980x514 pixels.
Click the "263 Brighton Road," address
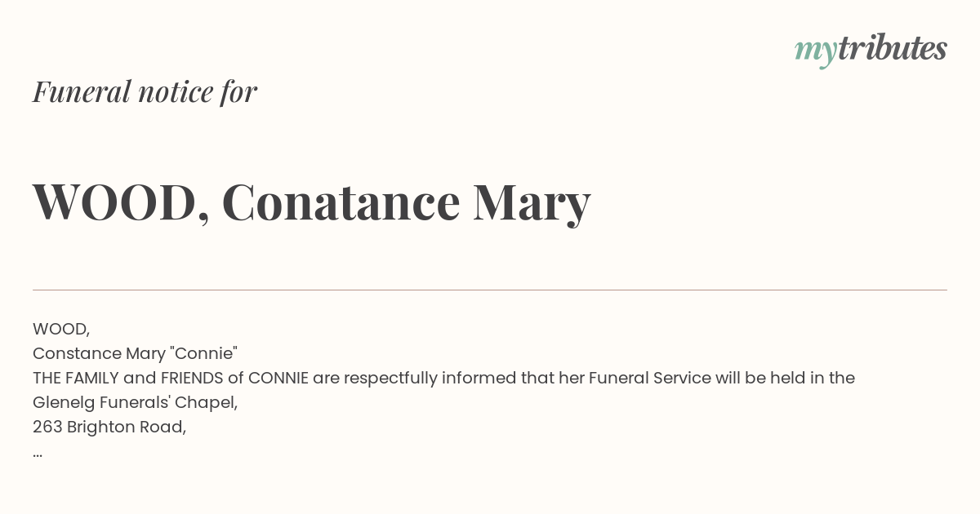[x=109, y=427]
